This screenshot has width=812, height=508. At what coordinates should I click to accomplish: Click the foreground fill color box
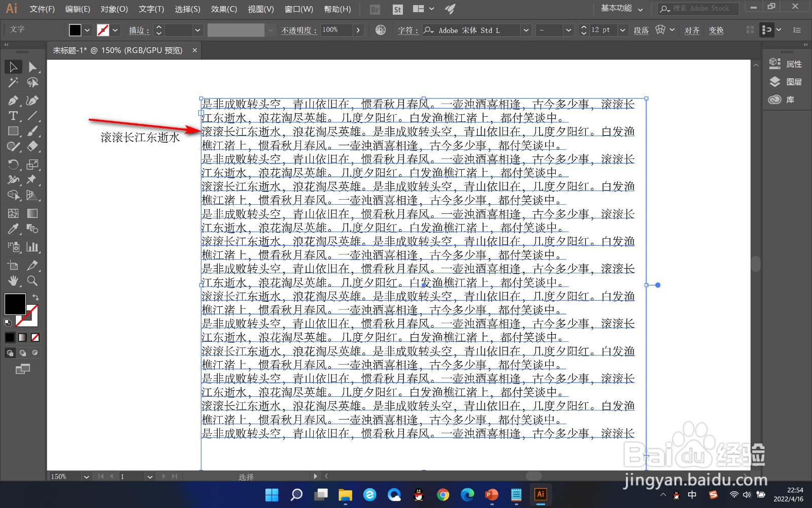tap(15, 304)
